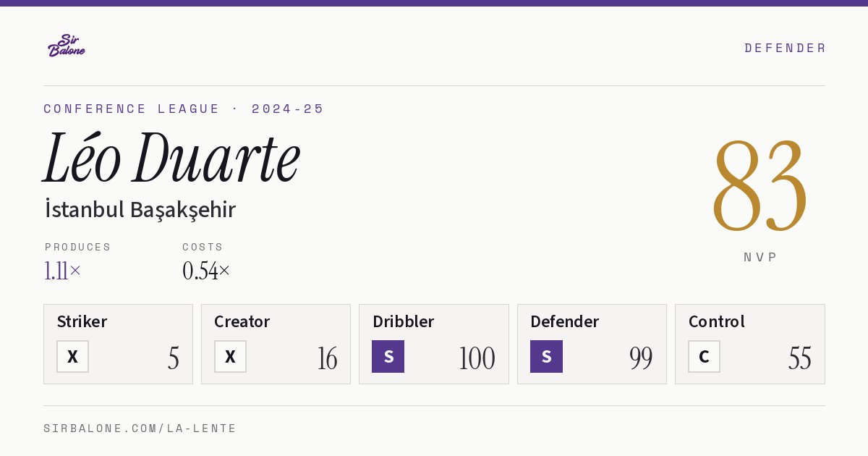Click the large 83 rating number
Image resolution: width=868 pixels, height=456 pixels.
[x=759, y=186]
